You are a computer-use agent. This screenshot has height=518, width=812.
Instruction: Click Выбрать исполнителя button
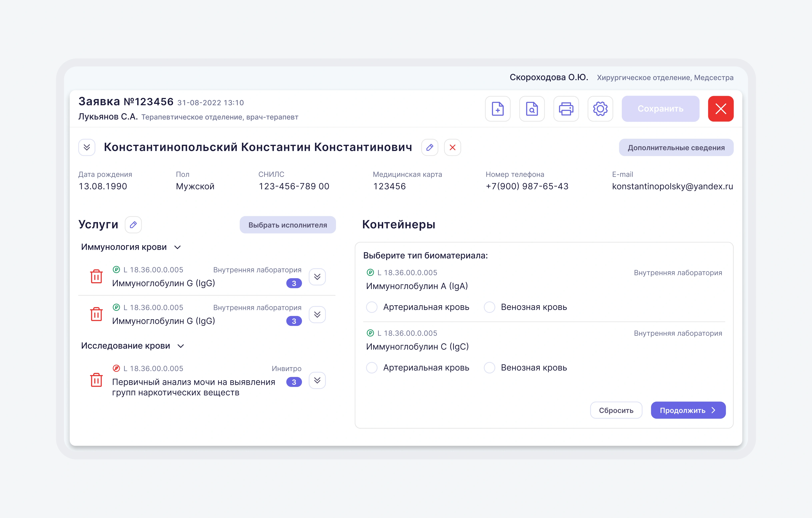pos(288,225)
